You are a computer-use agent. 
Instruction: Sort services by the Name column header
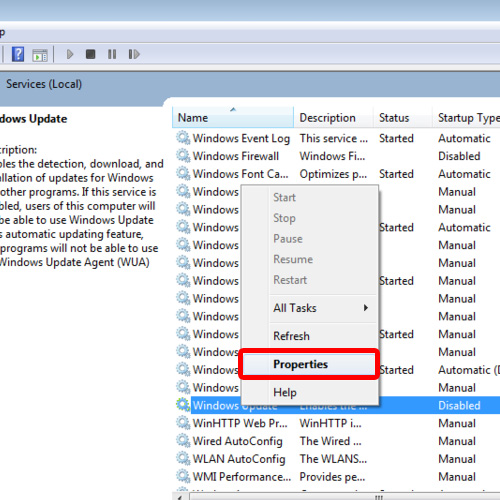click(233, 117)
